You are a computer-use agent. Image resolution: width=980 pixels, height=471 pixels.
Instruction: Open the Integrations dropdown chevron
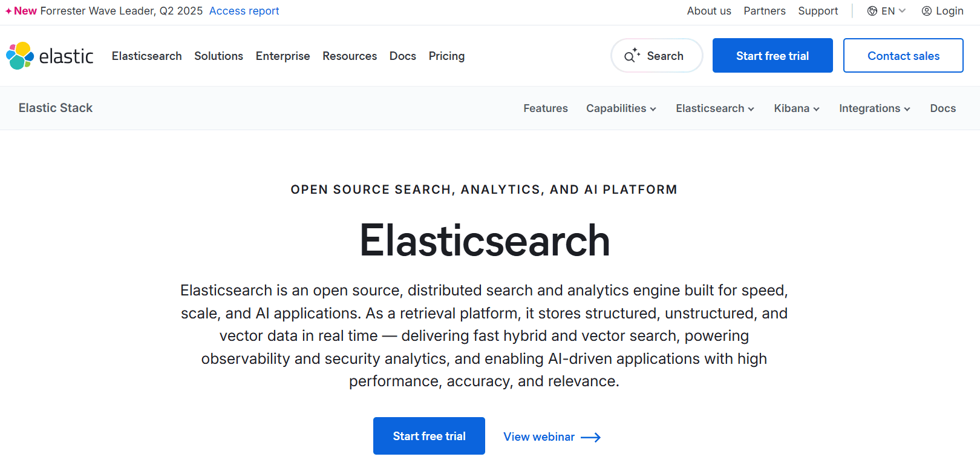click(907, 109)
